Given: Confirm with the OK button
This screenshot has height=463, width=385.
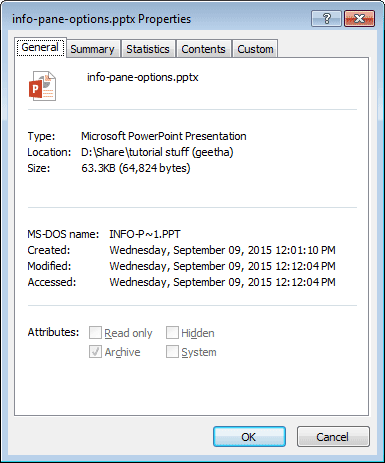Looking at the screenshot, I should click(249, 436).
